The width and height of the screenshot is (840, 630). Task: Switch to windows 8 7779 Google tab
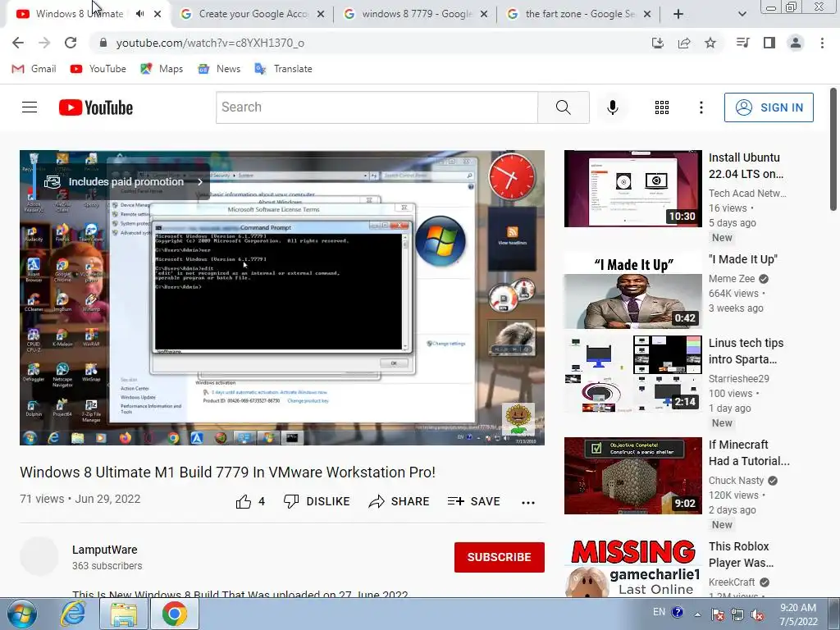[x=416, y=14]
